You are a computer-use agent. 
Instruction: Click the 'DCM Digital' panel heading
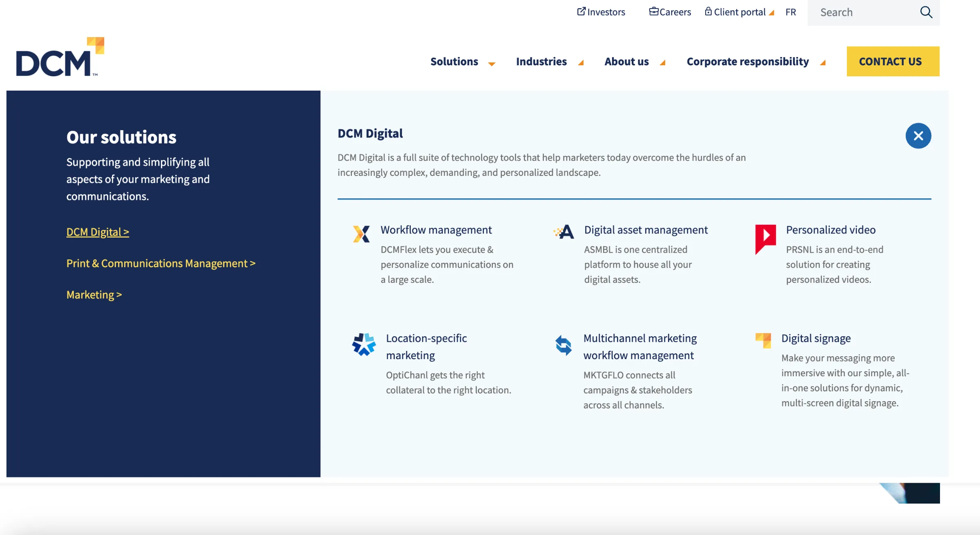point(370,133)
